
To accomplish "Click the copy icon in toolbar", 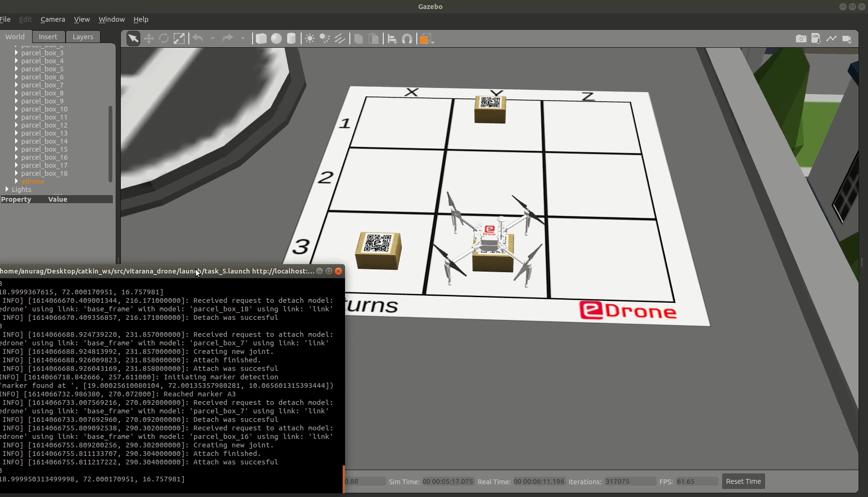I will click(x=358, y=39).
